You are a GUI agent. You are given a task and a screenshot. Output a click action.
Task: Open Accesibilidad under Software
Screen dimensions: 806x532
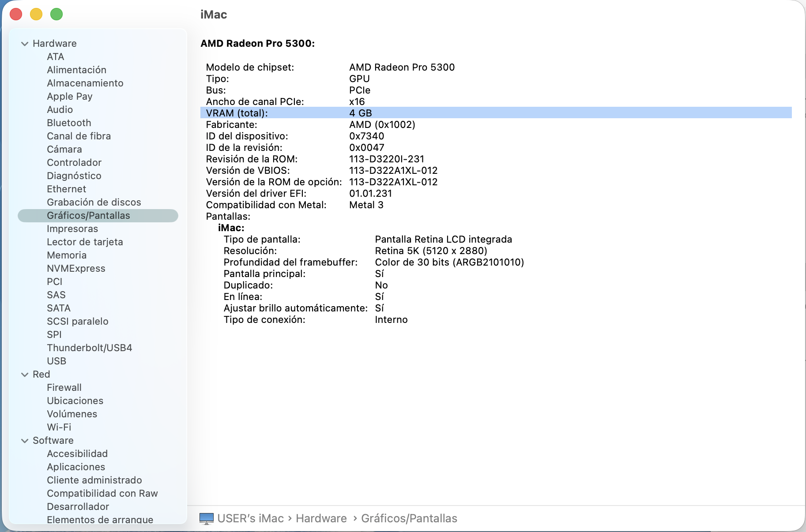(77, 454)
